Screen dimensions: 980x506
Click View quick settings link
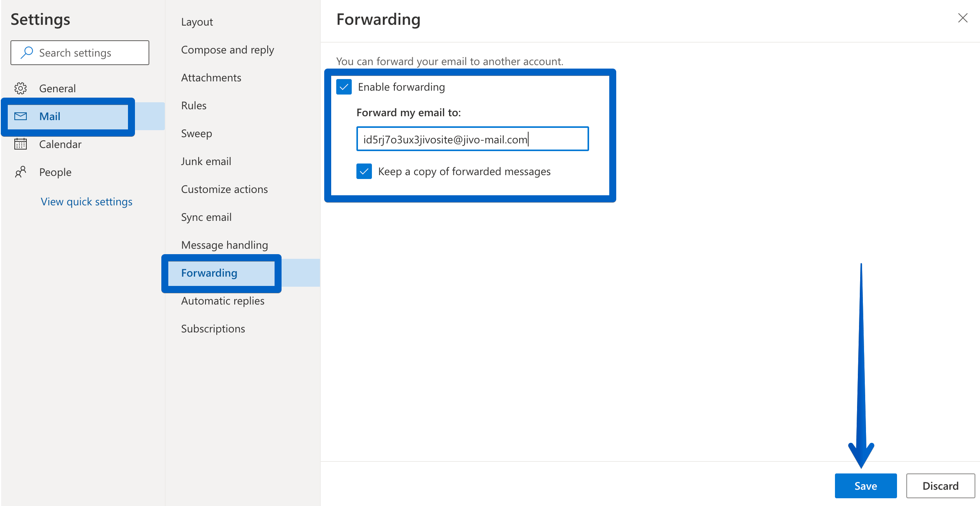point(86,201)
